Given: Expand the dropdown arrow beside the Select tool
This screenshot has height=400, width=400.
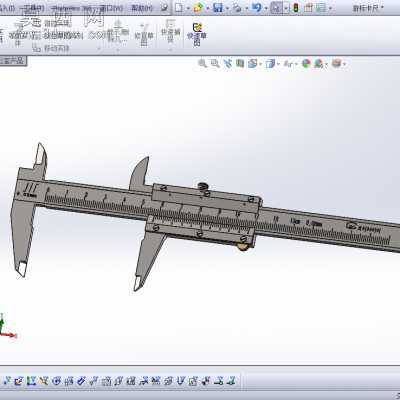Looking at the screenshot, I should pyautogui.click(x=286, y=8).
